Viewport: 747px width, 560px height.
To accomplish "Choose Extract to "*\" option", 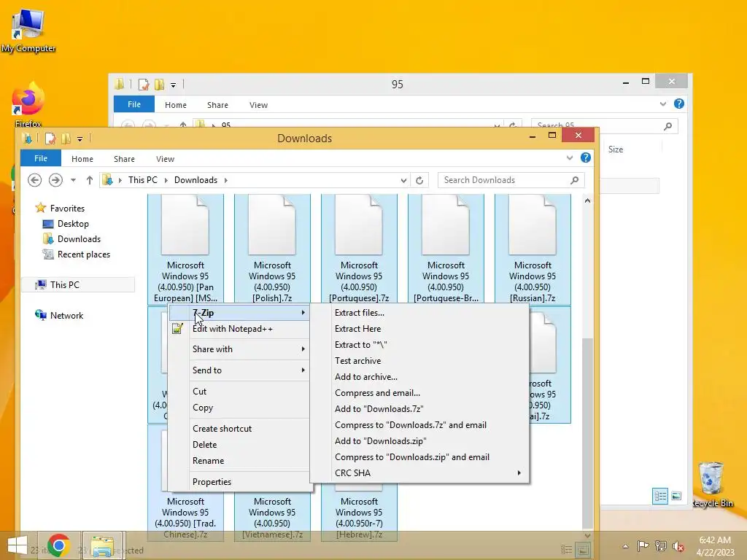I will [x=419, y=345].
